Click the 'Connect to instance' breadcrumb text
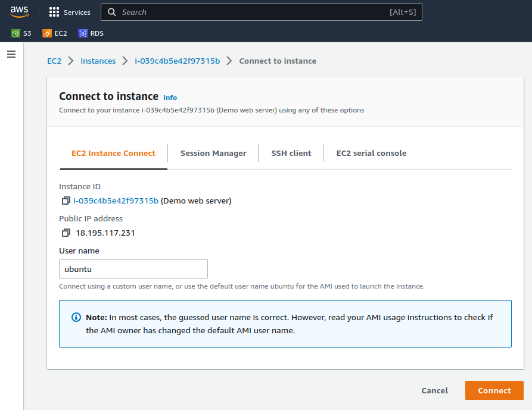 click(278, 61)
